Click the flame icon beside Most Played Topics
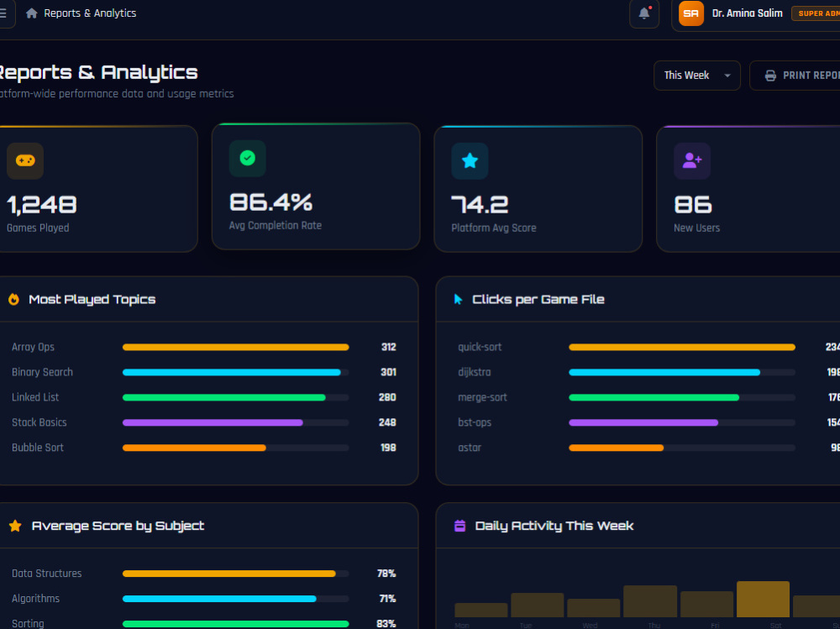The width and height of the screenshot is (840, 629). [x=14, y=300]
